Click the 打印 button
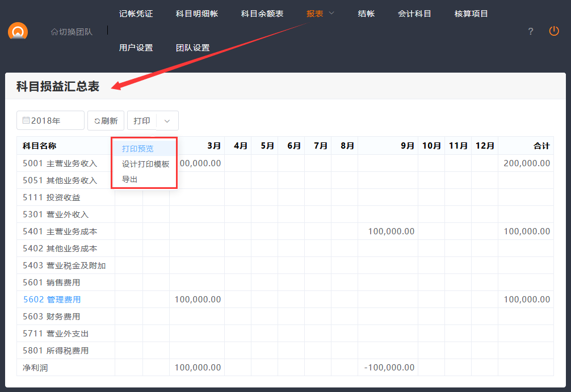The width and height of the screenshot is (571, 392). (142, 120)
